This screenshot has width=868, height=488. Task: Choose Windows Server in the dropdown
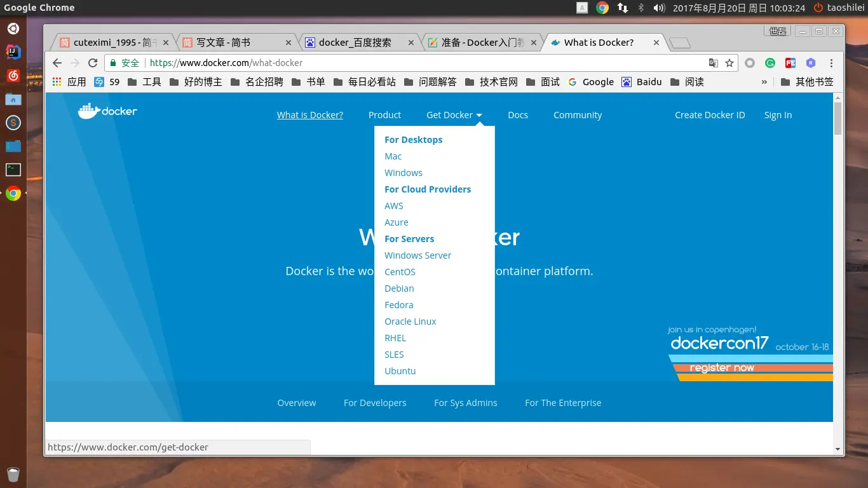pyautogui.click(x=417, y=255)
